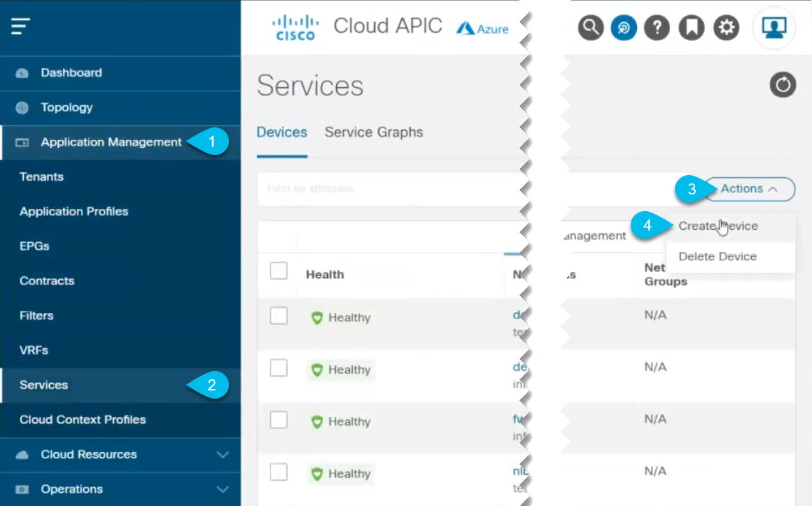Check the first Healthy row checkbox
This screenshot has width=812, height=506.
[x=279, y=316]
